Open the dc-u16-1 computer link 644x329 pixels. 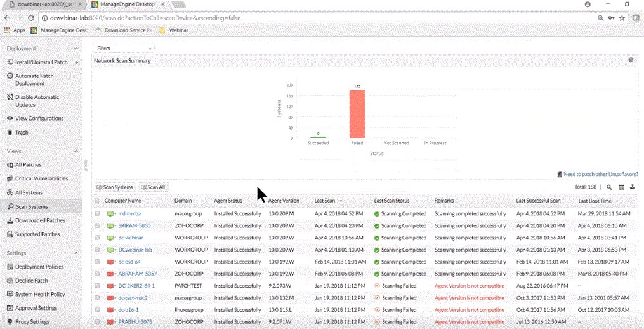[129, 310]
